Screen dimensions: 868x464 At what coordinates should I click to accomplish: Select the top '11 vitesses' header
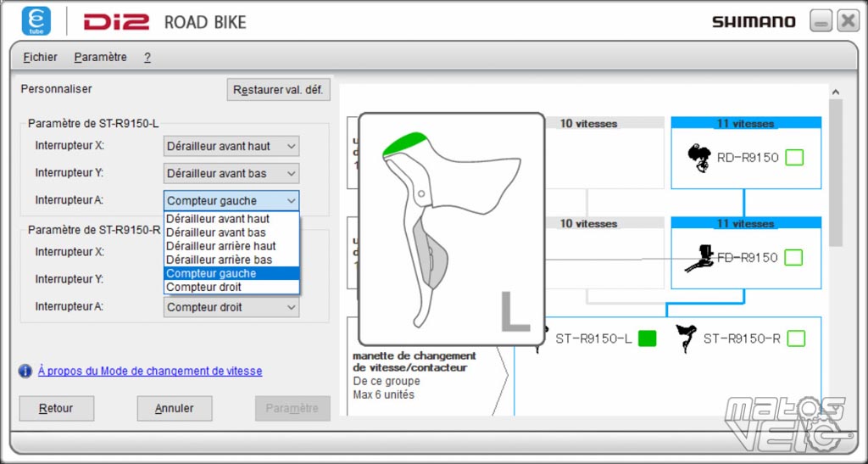[x=746, y=124]
